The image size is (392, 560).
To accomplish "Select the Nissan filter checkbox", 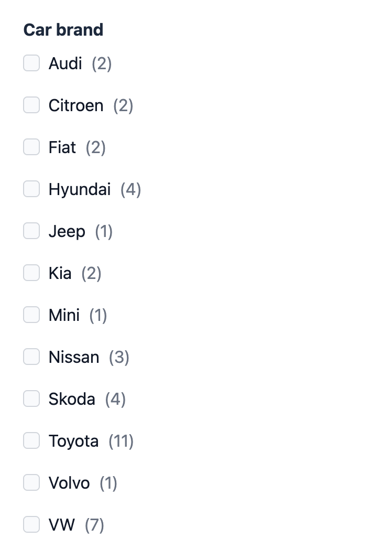I will tap(31, 357).
